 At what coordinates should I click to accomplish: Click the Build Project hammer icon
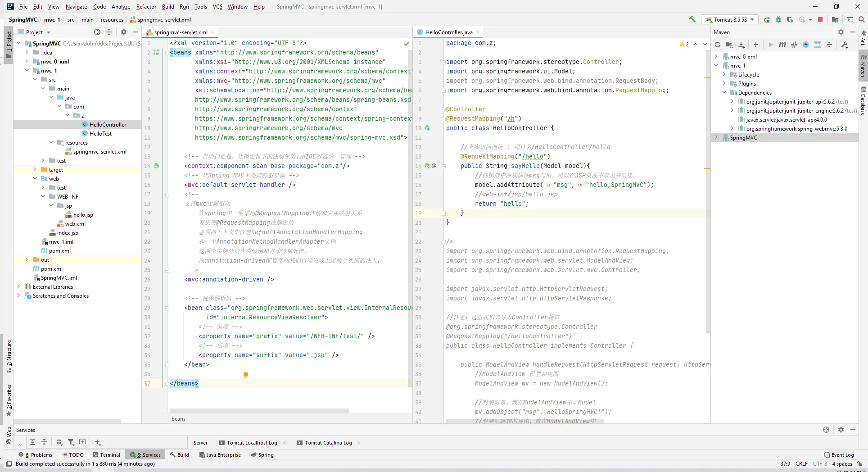(692, 19)
